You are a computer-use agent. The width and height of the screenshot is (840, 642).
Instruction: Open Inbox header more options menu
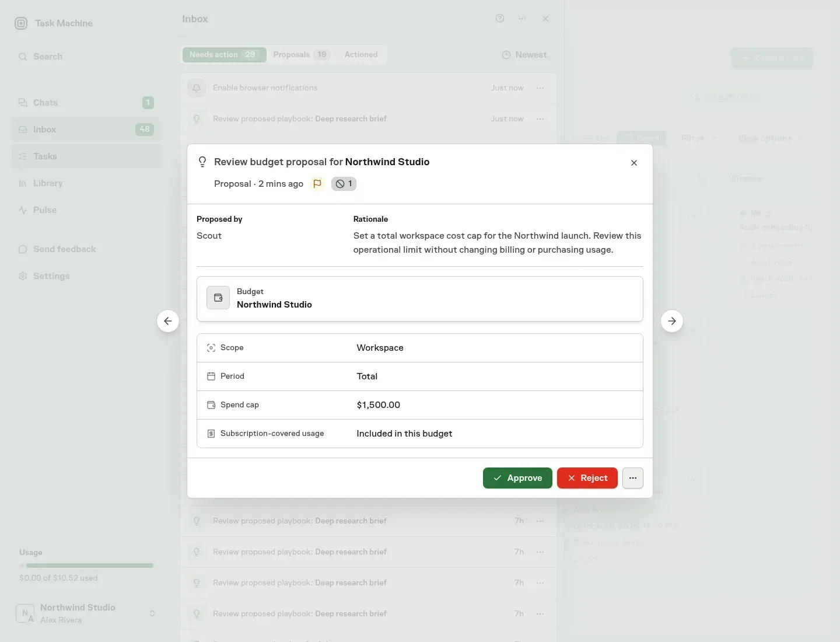[x=522, y=19]
